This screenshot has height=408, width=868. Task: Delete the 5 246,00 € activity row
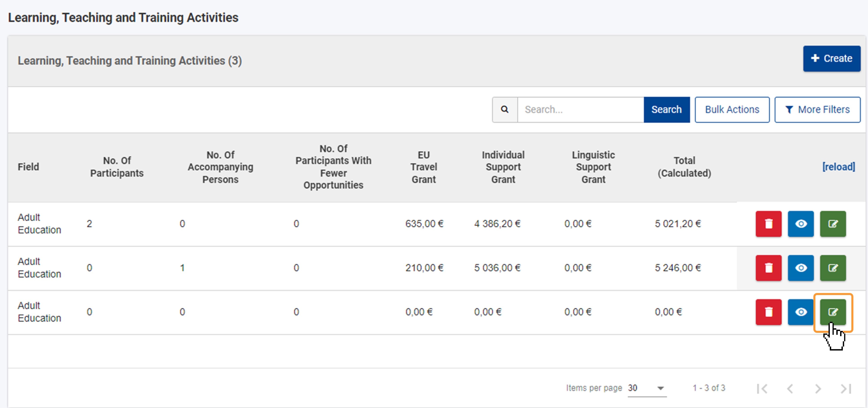coord(768,268)
